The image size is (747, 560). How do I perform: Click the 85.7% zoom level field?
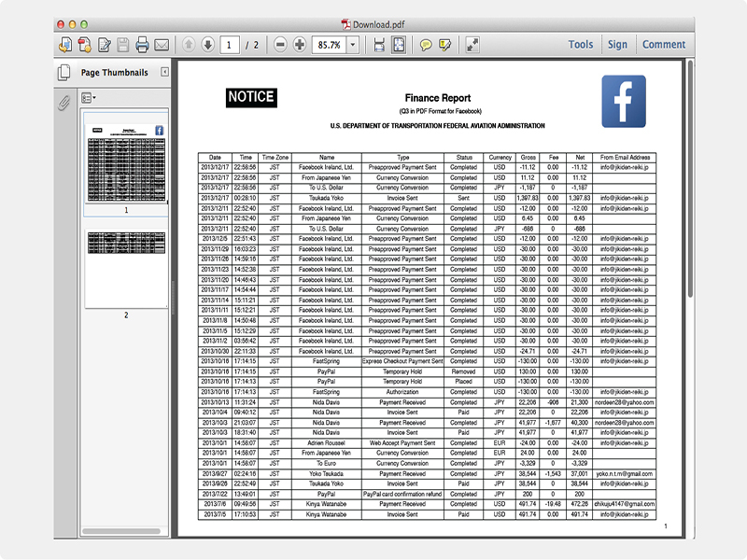coord(330,45)
